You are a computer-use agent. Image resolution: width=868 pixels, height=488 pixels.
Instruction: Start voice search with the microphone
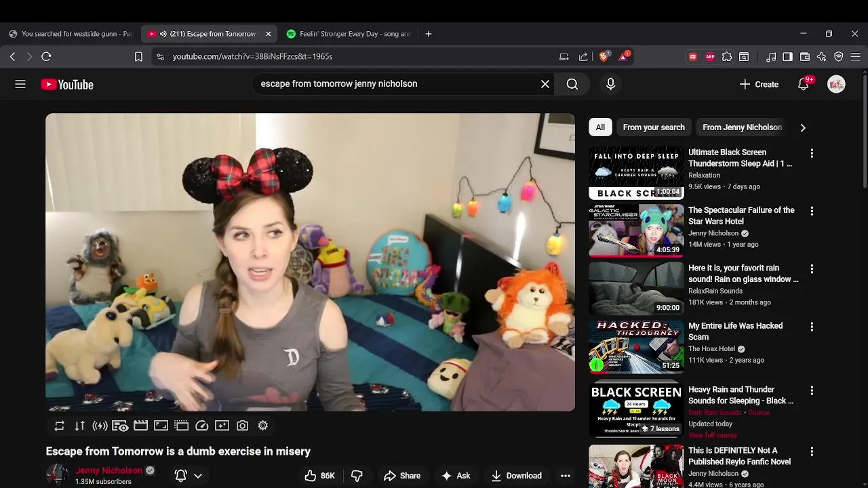pos(610,84)
